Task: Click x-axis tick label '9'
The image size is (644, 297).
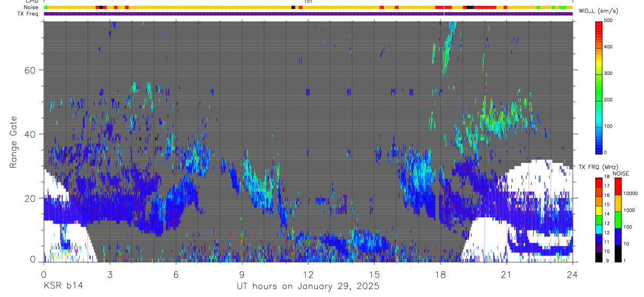Action: 242,275
